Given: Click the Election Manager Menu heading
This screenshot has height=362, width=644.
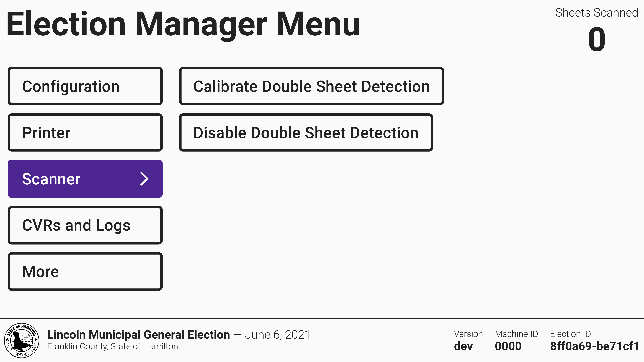Looking at the screenshot, I should (183, 24).
